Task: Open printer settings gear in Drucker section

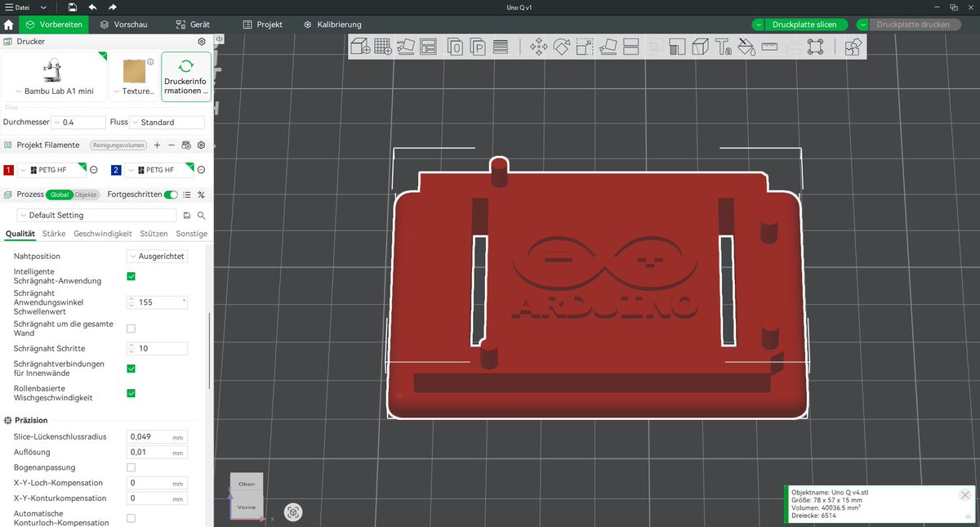Action: pos(202,41)
